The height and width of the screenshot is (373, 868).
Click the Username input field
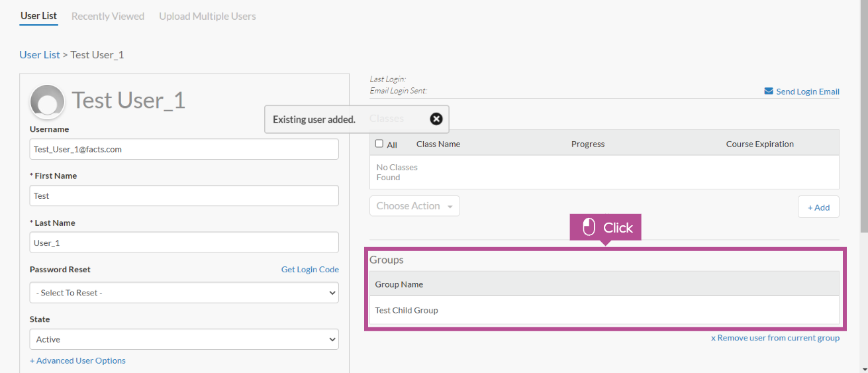pos(184,149)
